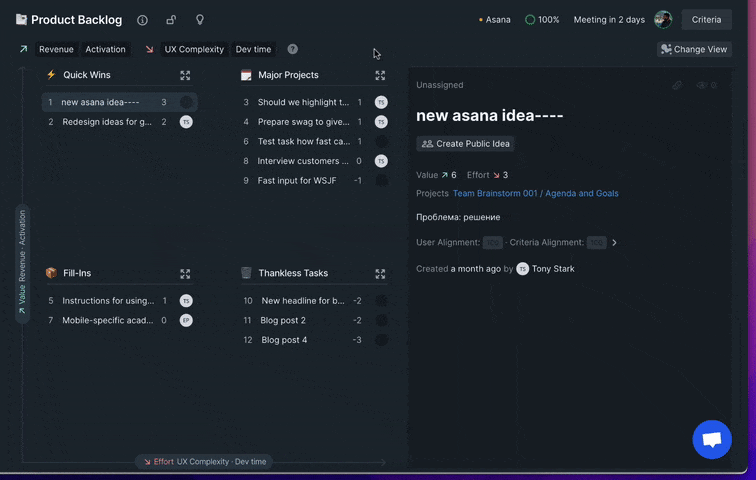
Task: Click the attachment link icon in idea panel
Action: point(677,86)
